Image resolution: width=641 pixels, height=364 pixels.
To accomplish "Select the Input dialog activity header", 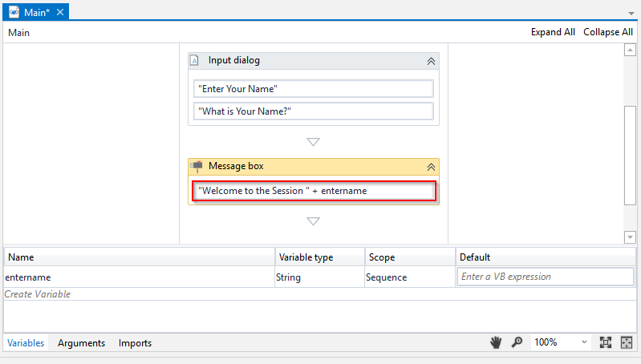I will (x=314, y=61).
